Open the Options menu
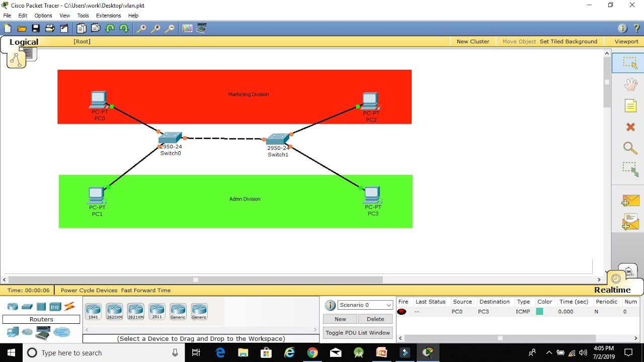 coord(43,16)
